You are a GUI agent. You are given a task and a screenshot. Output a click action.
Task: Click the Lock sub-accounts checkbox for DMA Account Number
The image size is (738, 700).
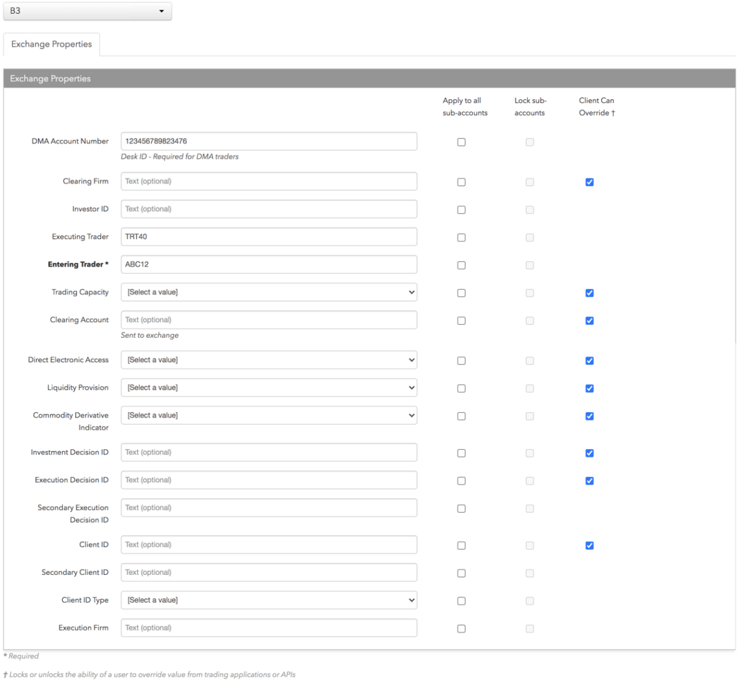[x=529, y=142]
